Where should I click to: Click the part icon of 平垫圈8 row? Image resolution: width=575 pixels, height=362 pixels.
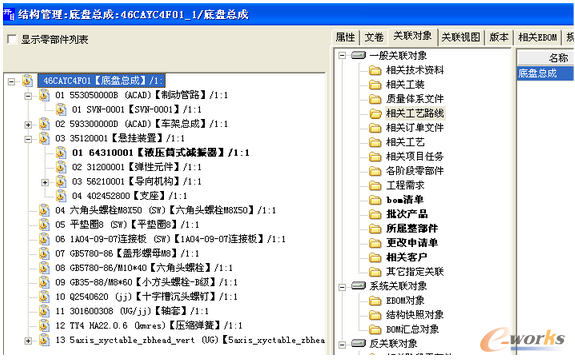(x=44, y=224)
